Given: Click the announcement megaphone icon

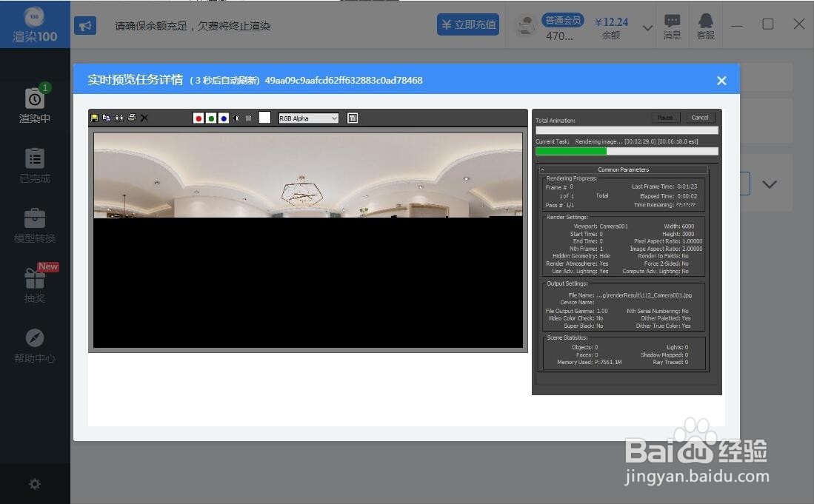Looking at the screenshot, I should pyautogui.click(x=85, y=25).
